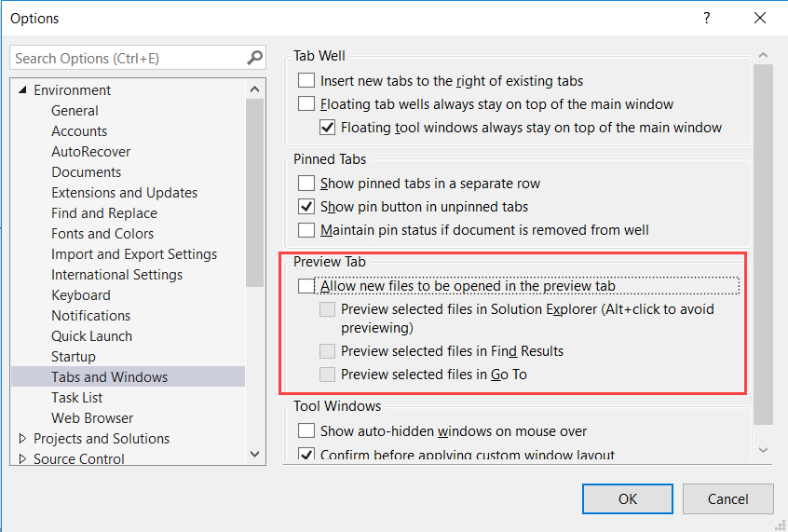Image resolution: width=788 pixels, height=532 pixels.
Task: Click the Search Options input field
Action: 129,58
